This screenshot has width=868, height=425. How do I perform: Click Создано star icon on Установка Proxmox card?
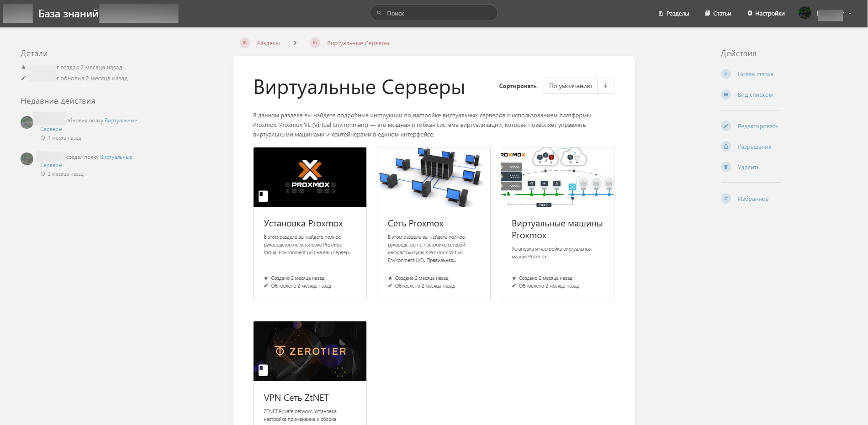(266, 278)
